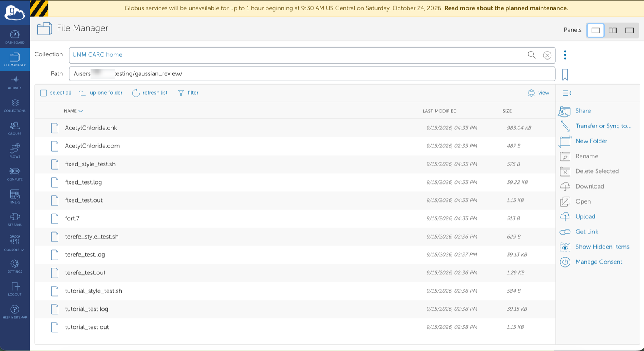Switch to two-panel layout
Image resolution: width=644 pixels, height=351 pixels.
click(x=613, y=30)
